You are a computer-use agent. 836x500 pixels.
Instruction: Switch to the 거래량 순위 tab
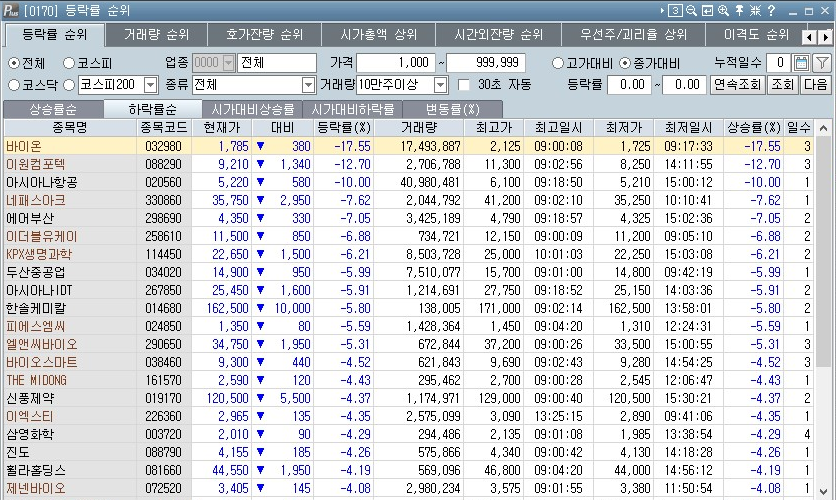coord(156,35)
